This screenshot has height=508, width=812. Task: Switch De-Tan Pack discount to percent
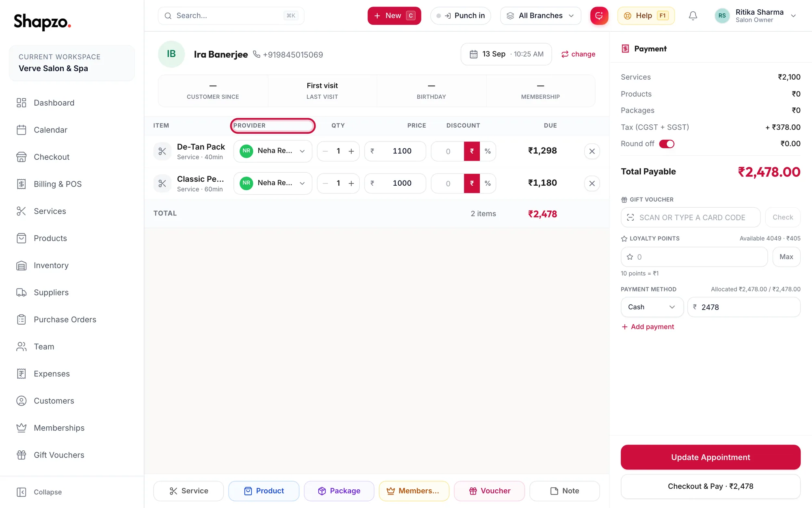pyautogui.click(x=488, y=151)
